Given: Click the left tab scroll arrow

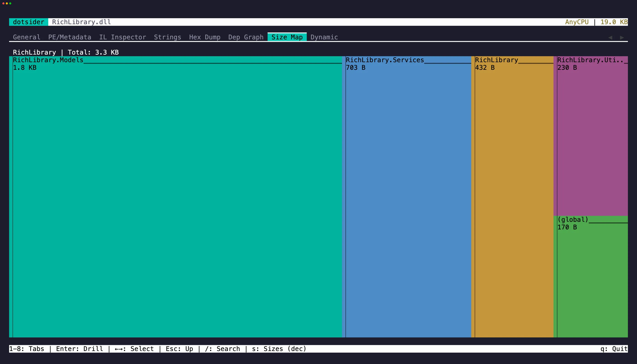Looking at the screenshot, I should (x=610, y=38).
